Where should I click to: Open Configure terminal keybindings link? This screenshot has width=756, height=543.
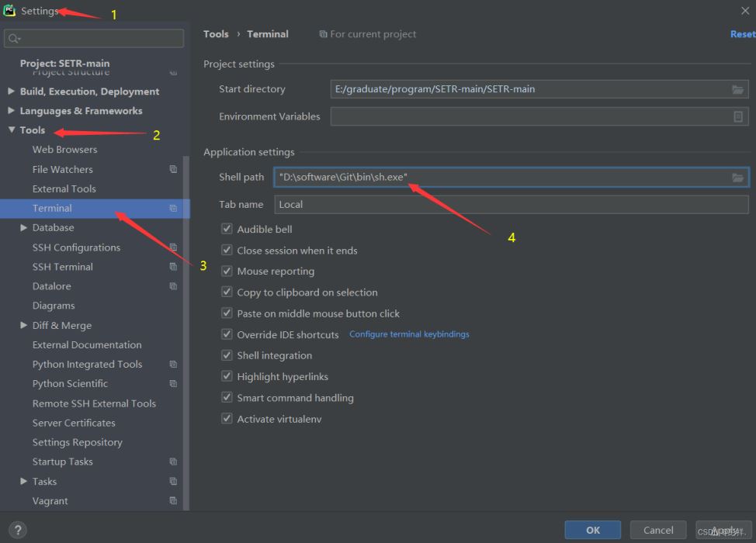click(409, 334)
